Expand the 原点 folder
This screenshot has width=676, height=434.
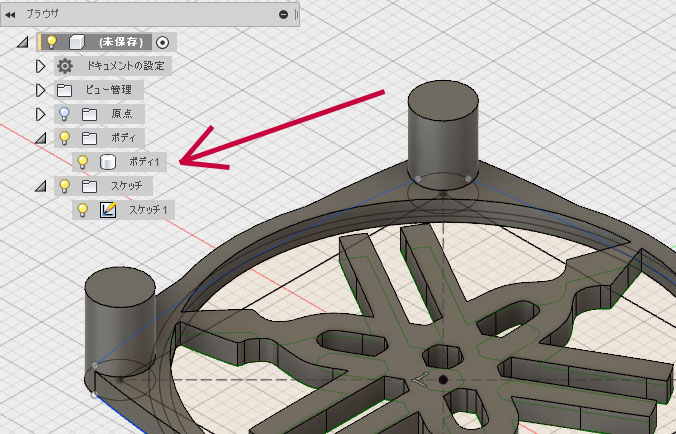pos(41,114)
